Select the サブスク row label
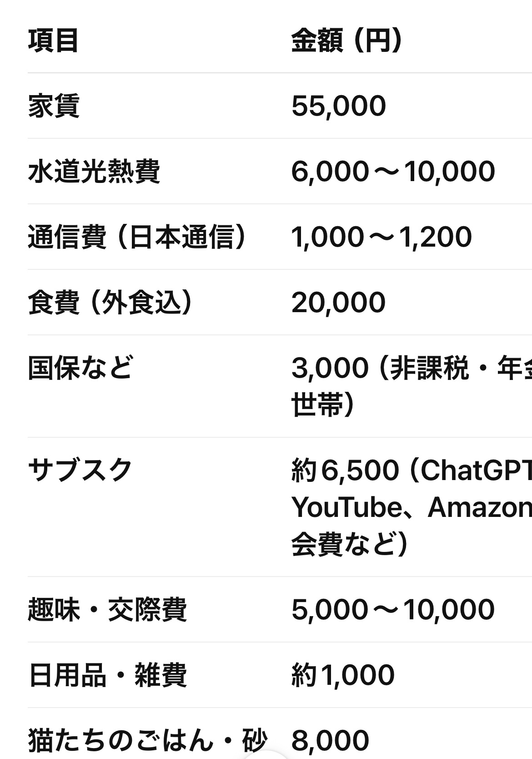The width and height of the screenshot is (532, 759). [x=80, y=470]
